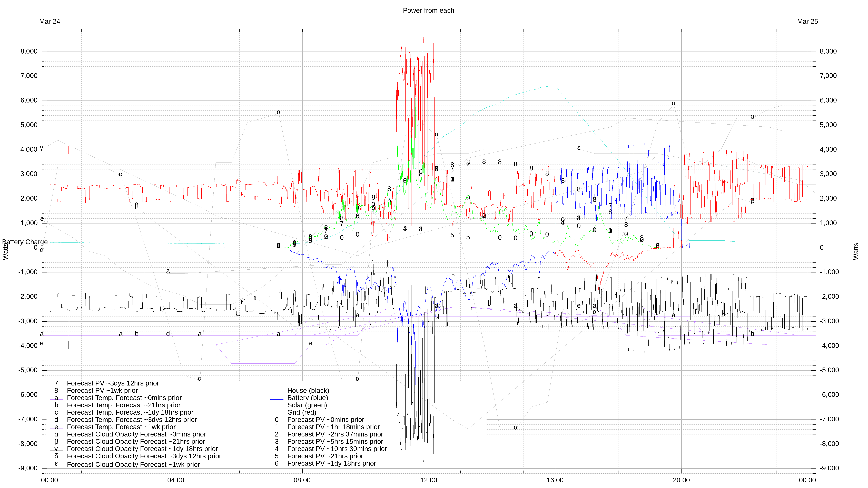
Task: Click right axis value 6,000
Action: tap(828, 100)
